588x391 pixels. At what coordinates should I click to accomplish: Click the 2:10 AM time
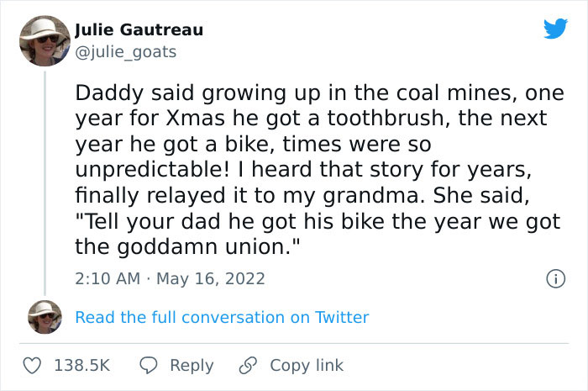108,277
